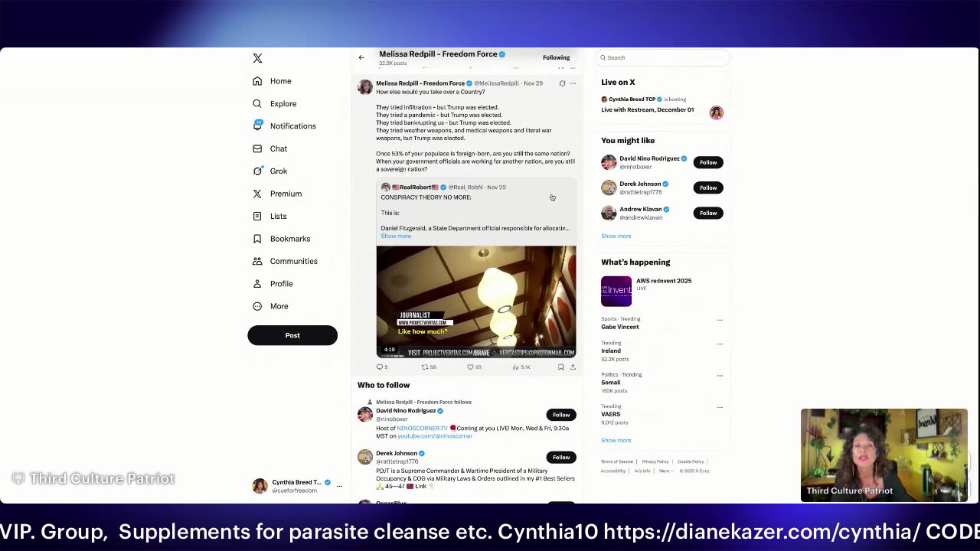Click Show more under You might like
980x551 pixels.
coord(616,236)
